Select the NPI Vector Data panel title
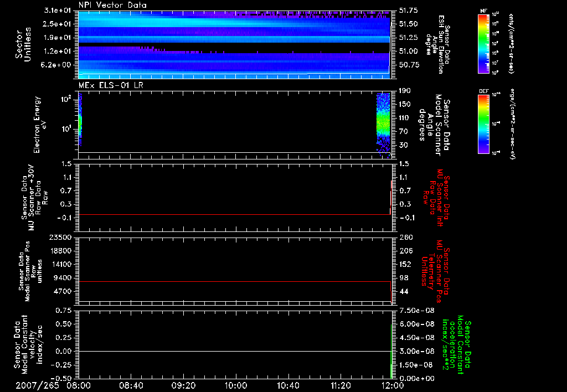 (x=113, y=5)
